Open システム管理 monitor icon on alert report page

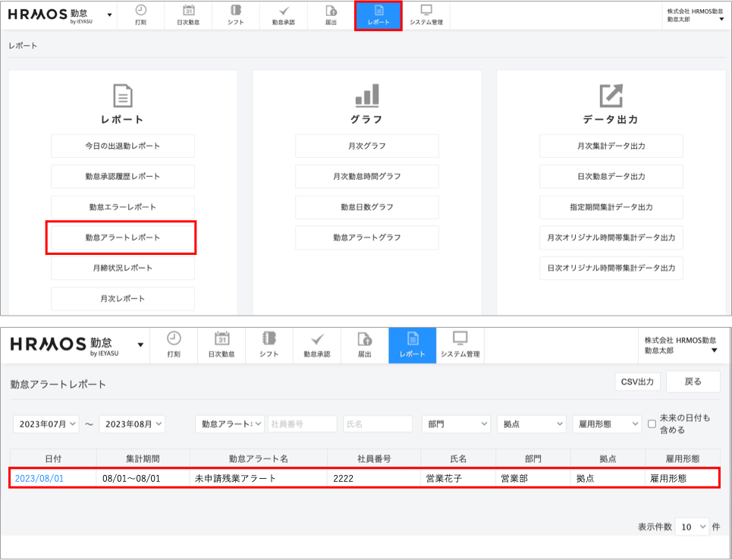(460, 339)
